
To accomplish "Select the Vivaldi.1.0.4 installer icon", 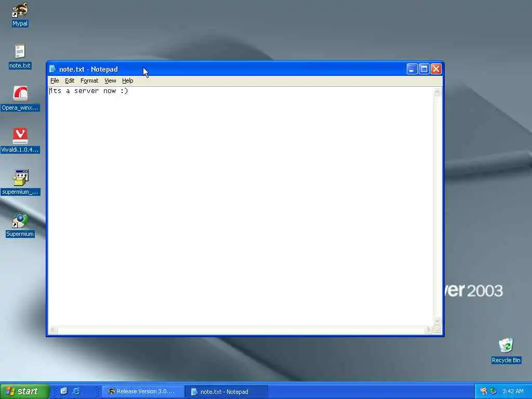I will pyautogui.click(x=20, y=140).
